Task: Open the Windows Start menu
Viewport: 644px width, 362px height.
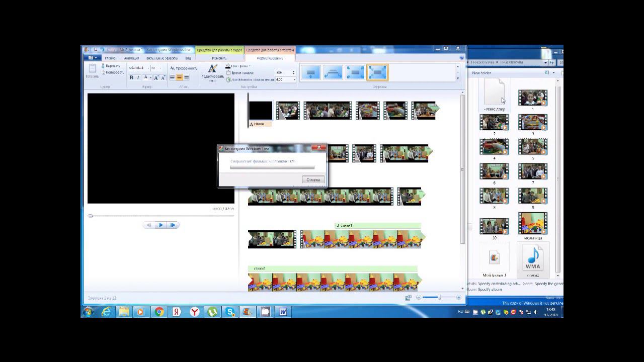Action: click(x=88, y=312)
